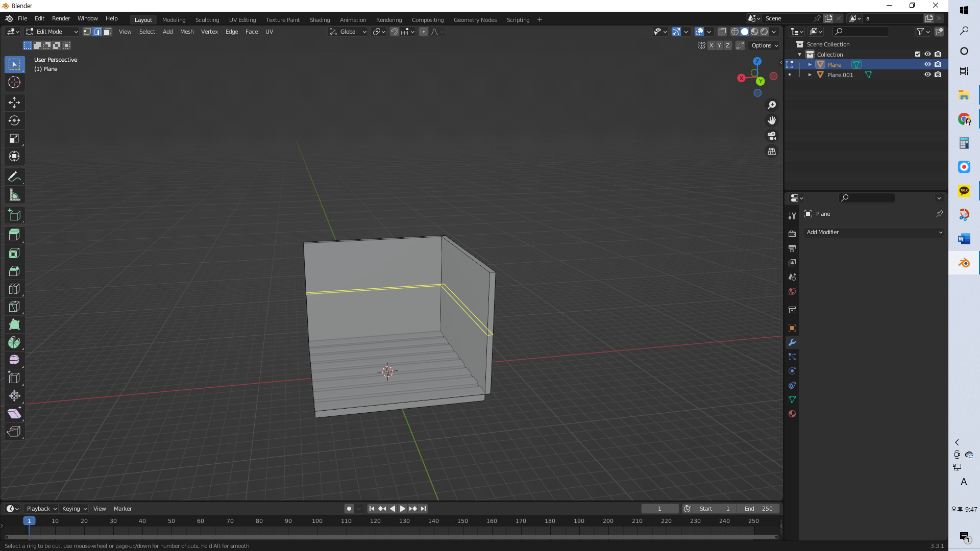The width and height of the screenshot is (980, 551).
Task: Select the Measure tool
Action: pos(14,195)
